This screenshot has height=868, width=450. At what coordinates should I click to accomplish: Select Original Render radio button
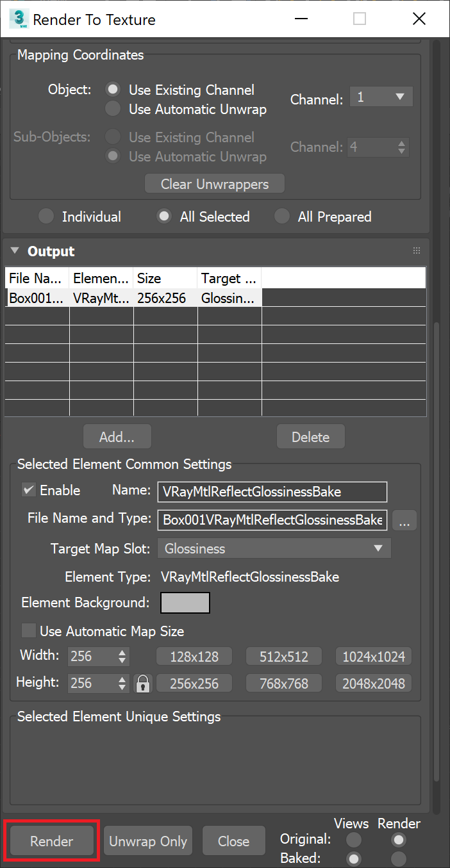[x=399, y=839]
